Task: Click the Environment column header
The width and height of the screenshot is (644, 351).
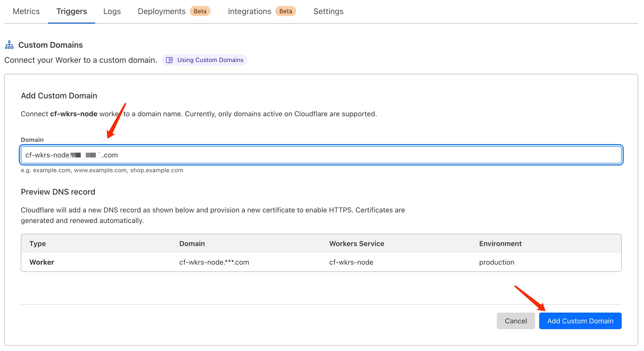Action: tap(500, 244)
